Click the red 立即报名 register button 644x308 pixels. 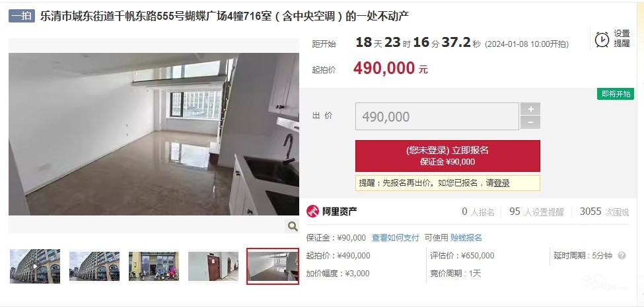click(448, 156)
